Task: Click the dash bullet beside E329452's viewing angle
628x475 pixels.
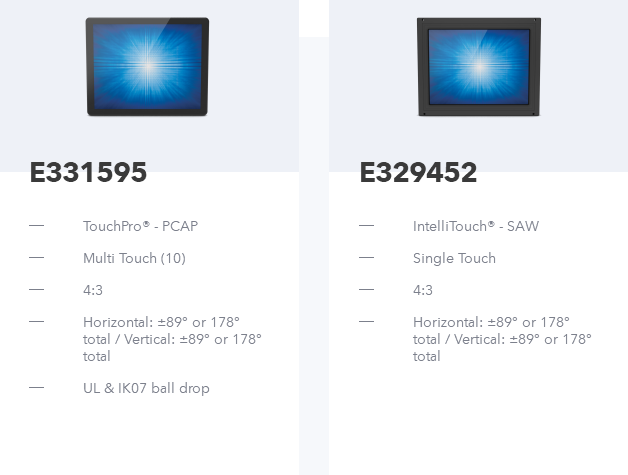Action: 366,321
